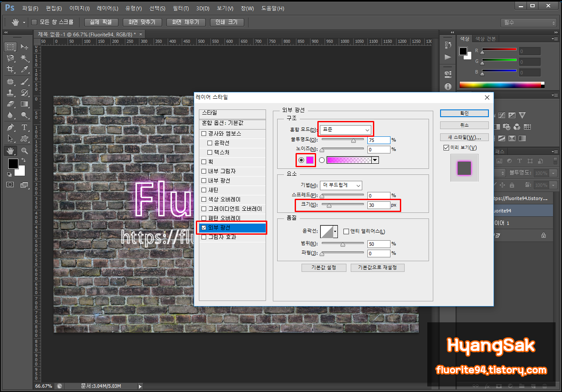Swap foreground and background colors
The image size is (562, 392).
pyautogui.click(x=23, y=160)
